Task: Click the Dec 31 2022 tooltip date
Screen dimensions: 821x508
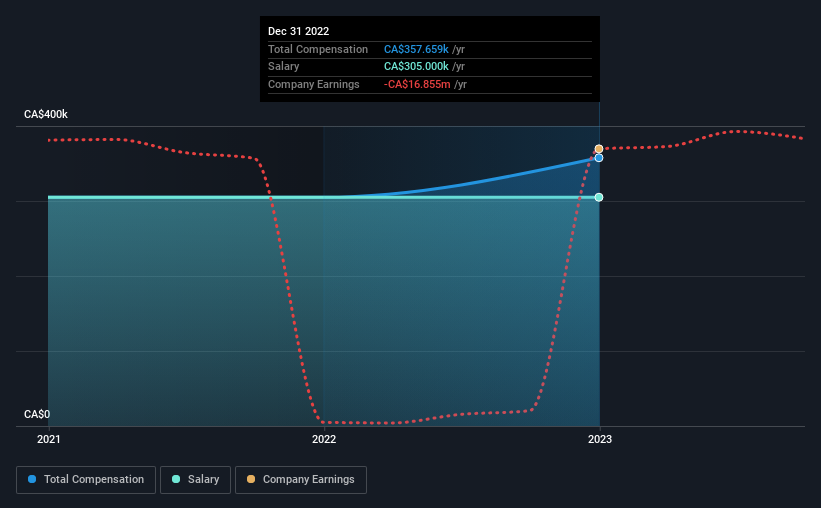Action: click(x=298, y=31)
